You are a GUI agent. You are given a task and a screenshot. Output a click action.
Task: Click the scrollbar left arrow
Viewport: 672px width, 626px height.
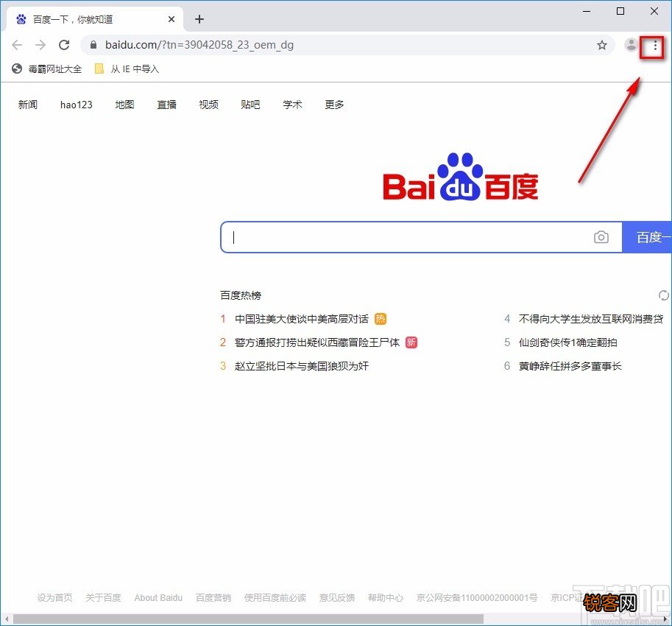tap(7, 619)
